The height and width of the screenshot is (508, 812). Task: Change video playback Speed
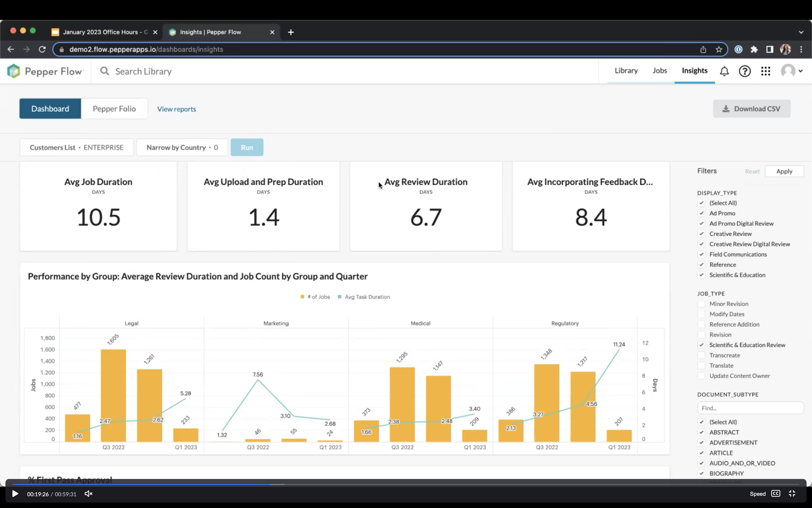(758, 493)
